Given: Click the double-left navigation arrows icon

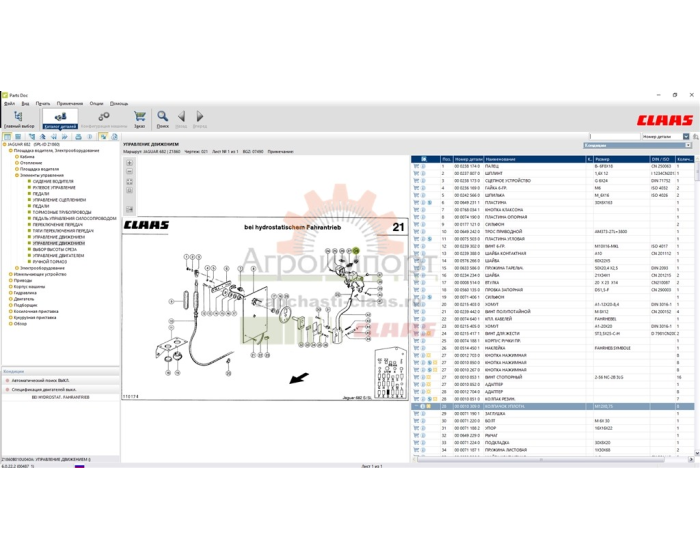Looking at the screenshot, I should pos(54,137).
